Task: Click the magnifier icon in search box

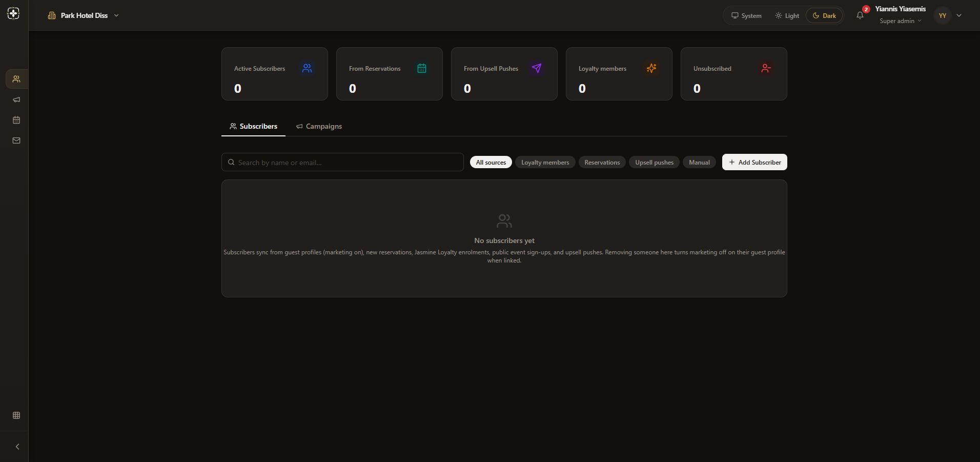Action: coord(231,162)
